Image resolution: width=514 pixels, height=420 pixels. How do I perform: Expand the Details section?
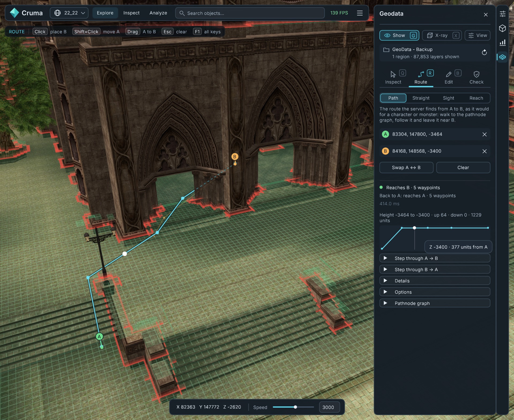[435, 281]
